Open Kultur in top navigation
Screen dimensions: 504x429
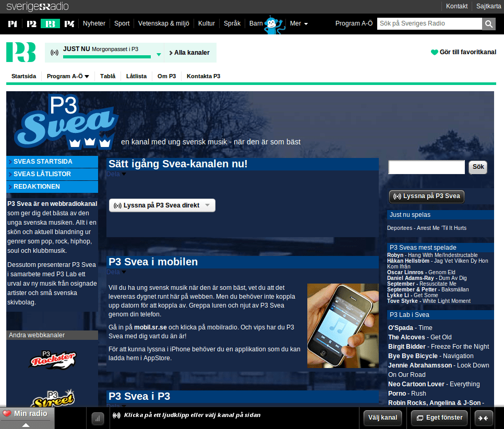(207, 23)
